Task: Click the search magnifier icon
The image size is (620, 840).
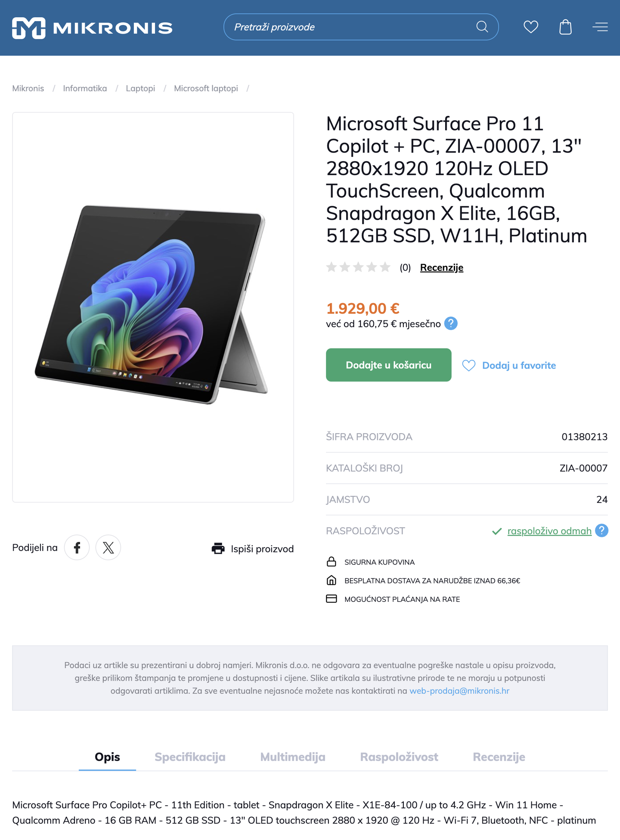Action: [x=482, y=27]
